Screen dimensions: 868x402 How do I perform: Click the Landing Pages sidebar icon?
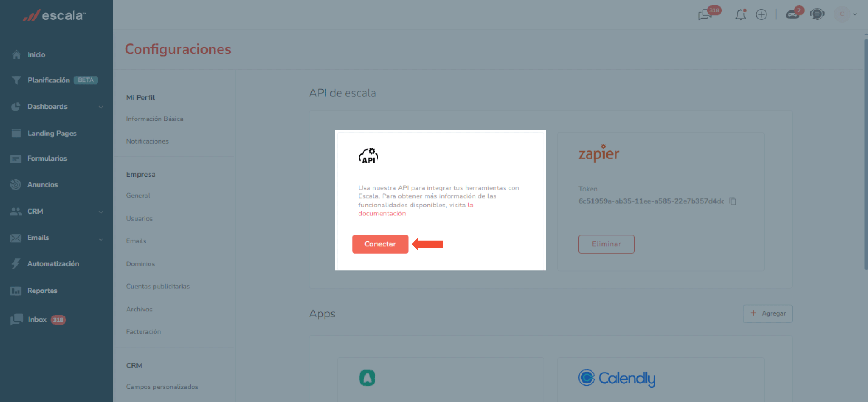click(16, 133)
